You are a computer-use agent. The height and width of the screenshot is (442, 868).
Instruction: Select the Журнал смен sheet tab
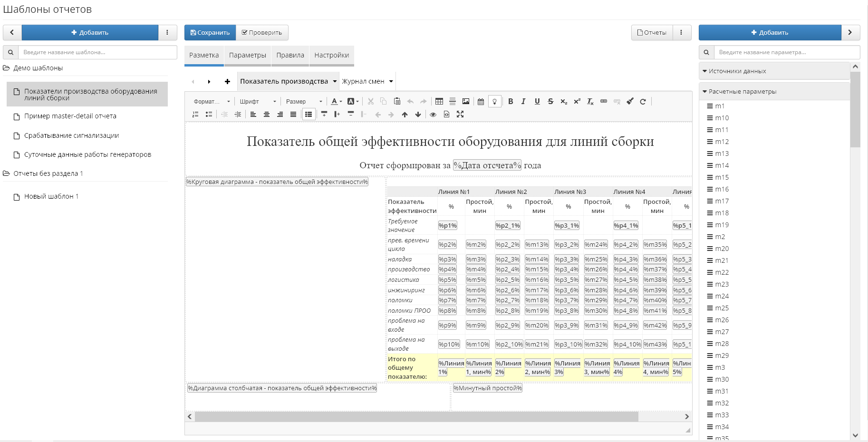[x=363, y=81]
